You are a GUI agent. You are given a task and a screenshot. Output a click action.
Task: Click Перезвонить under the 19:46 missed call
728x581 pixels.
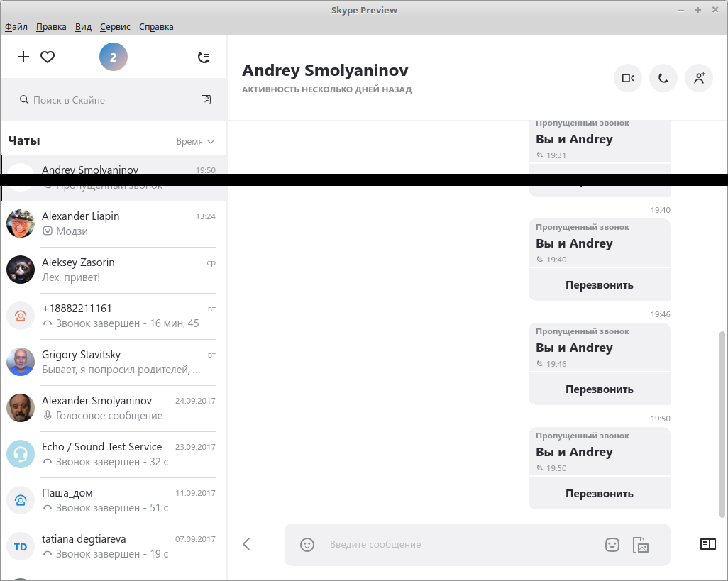pos(600,389)
